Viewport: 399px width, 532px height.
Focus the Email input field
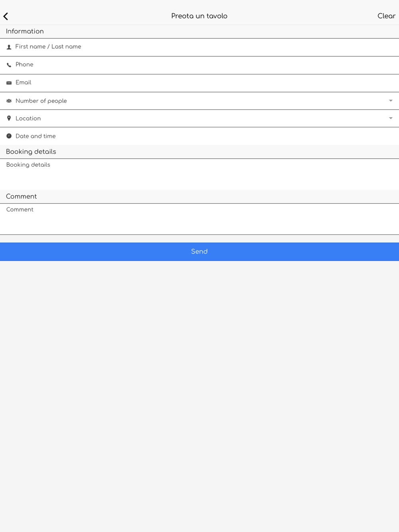point(199,83)
